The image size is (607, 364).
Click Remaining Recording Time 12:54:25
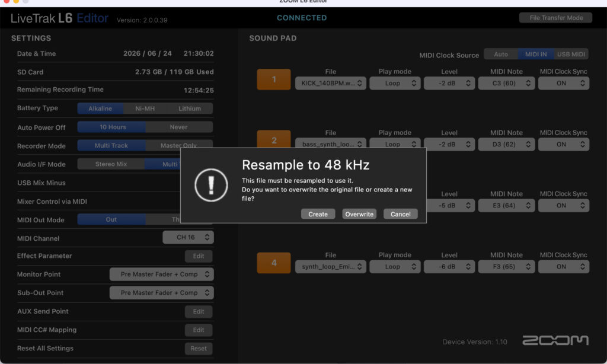[x=199, y=90]
